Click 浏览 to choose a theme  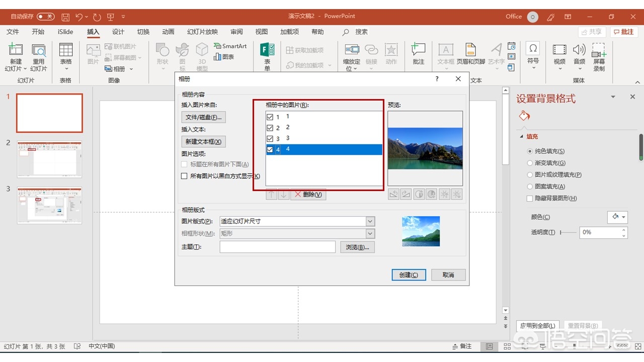pos(357,247)
